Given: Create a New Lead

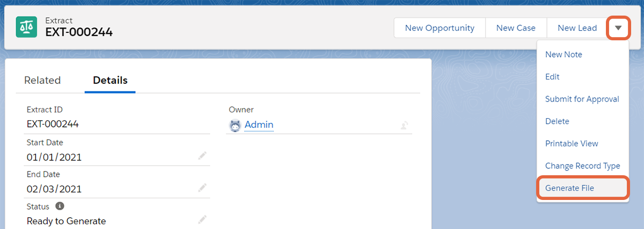Looking at the screenshot, I should [x=577, y=28].
